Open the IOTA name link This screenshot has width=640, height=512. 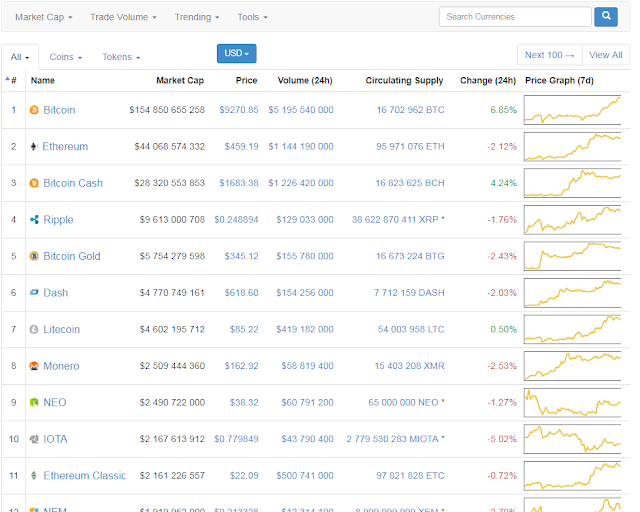tap(56, 439)
